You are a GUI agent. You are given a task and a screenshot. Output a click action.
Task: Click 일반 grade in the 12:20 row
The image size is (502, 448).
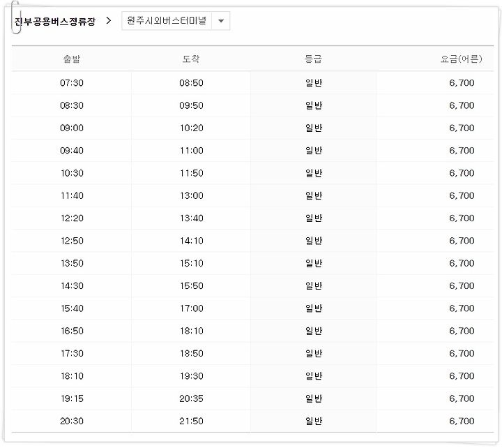[314, 218]
